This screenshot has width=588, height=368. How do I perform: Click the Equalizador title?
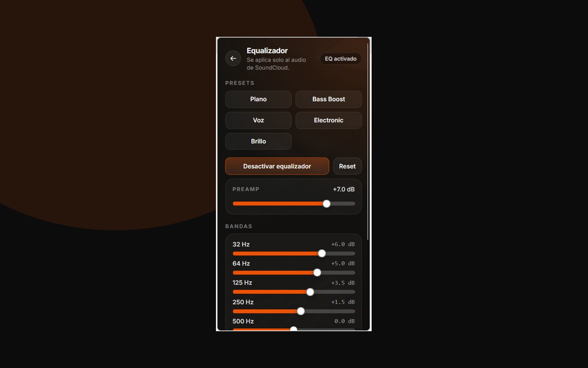267,51
